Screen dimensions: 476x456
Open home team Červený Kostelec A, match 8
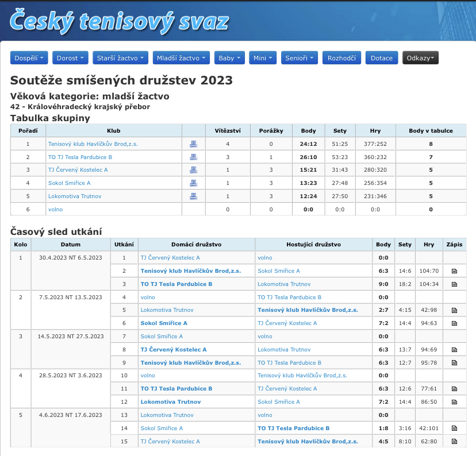click(174, 350)
